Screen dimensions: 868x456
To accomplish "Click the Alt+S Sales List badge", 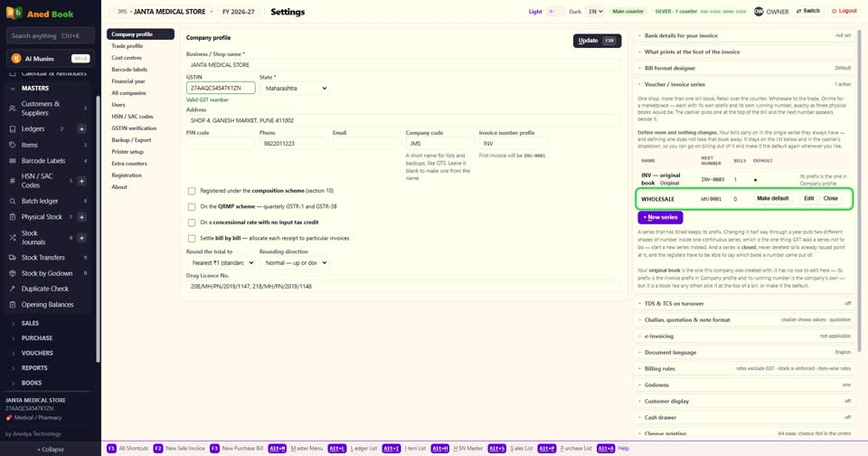I will 496,448.
